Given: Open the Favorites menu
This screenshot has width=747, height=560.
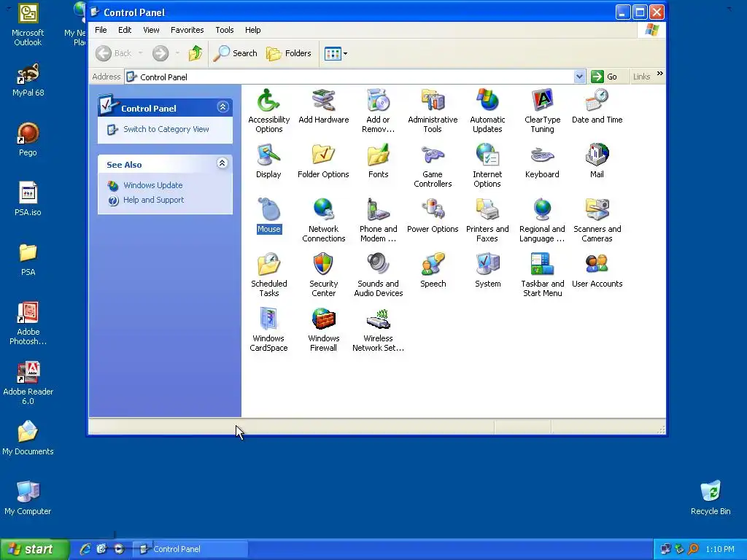Looking at the screenshot, I should (187, 30).
